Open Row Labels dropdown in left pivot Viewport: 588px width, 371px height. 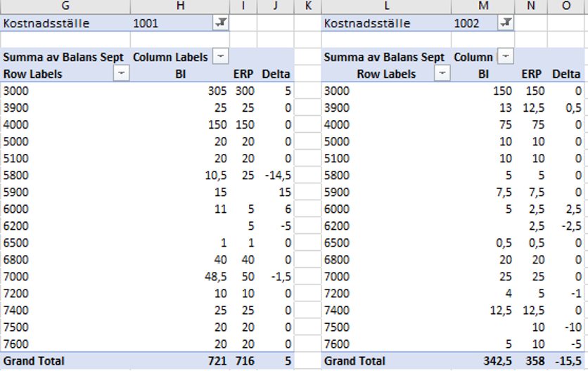click(x=122, y=74)
